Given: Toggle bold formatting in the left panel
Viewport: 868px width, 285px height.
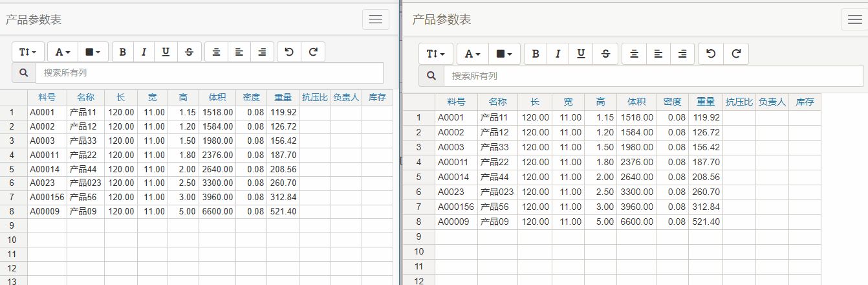Looking at the screenshot, I should coord(123,52).
